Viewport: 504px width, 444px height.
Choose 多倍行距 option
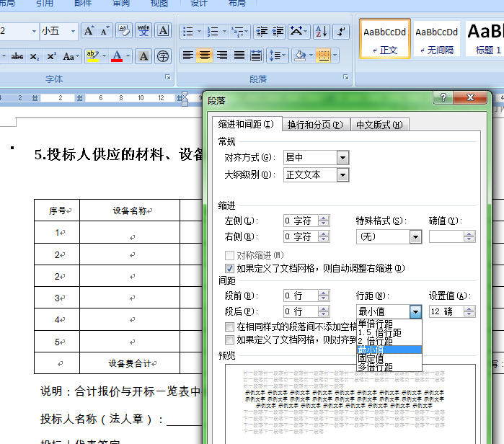tap(389, 367)
